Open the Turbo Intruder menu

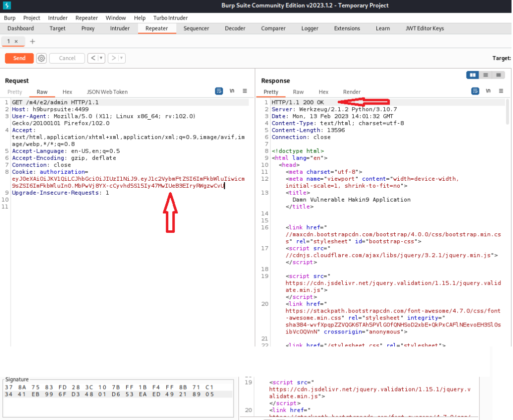click(x=170, y=18)
